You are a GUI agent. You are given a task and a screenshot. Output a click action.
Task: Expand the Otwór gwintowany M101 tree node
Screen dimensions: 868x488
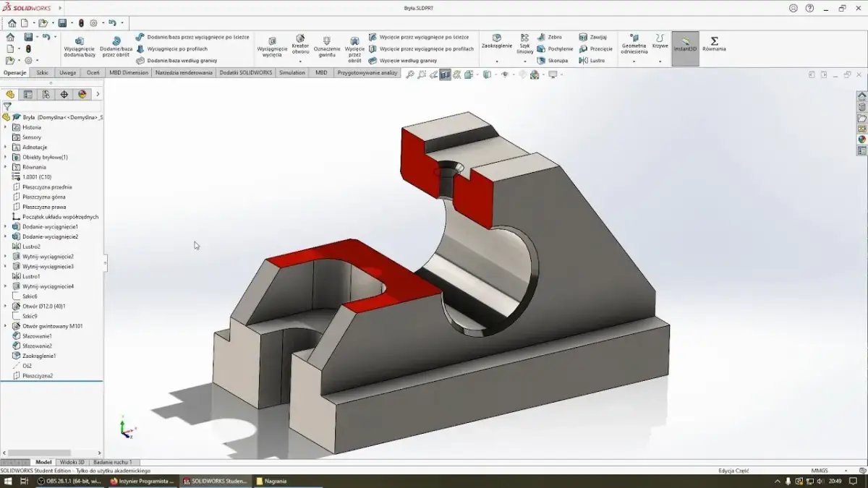tap(6, 326)
